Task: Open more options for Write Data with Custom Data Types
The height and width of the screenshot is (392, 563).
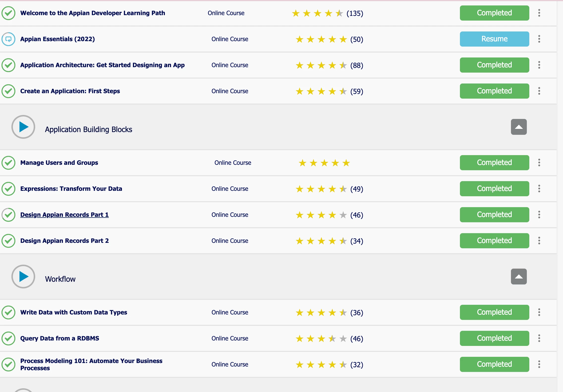Action: [539, 312]
